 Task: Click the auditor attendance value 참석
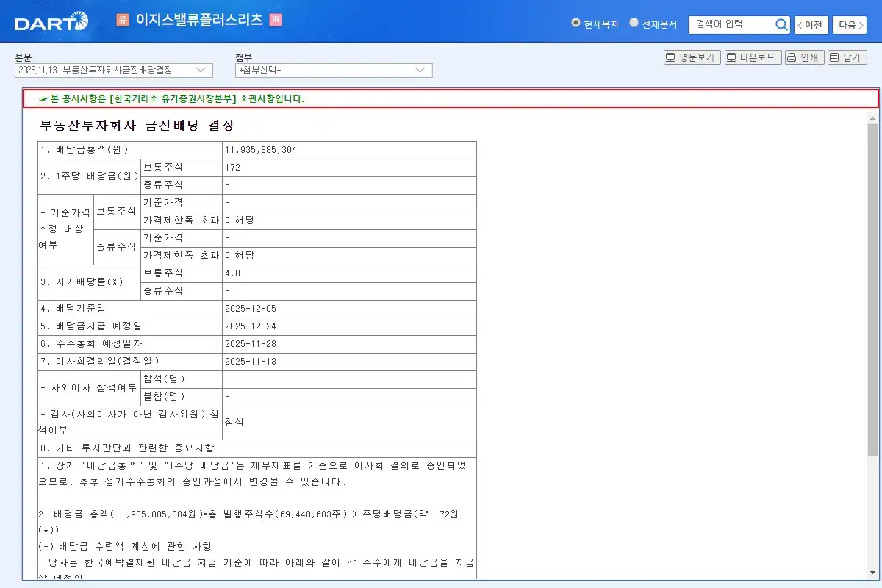pos(234,423)
